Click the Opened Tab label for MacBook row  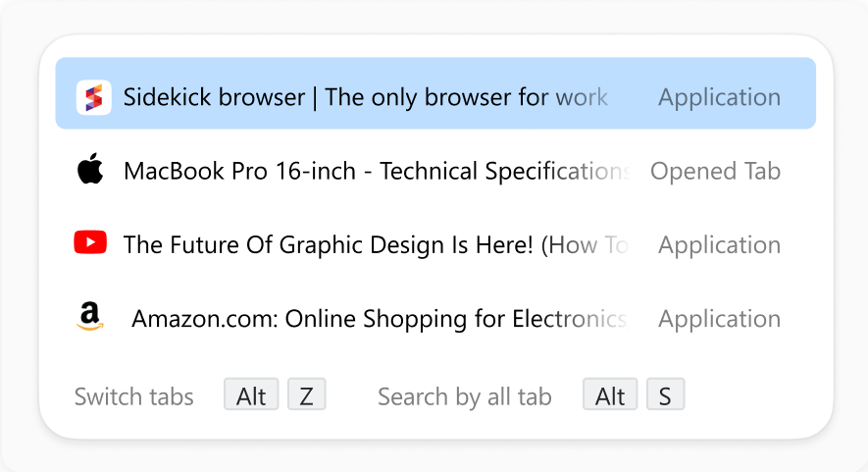[715, 171]
